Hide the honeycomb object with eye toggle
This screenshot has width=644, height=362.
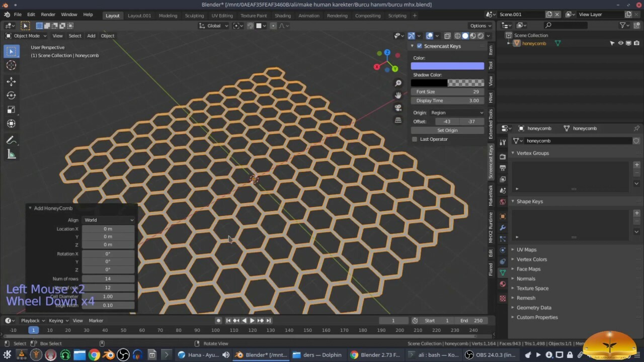click(620, 43)
